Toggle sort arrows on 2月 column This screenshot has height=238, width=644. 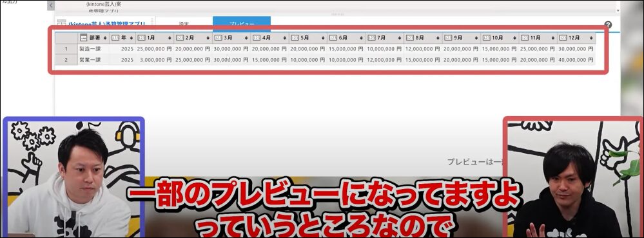[x=208, y=38]
